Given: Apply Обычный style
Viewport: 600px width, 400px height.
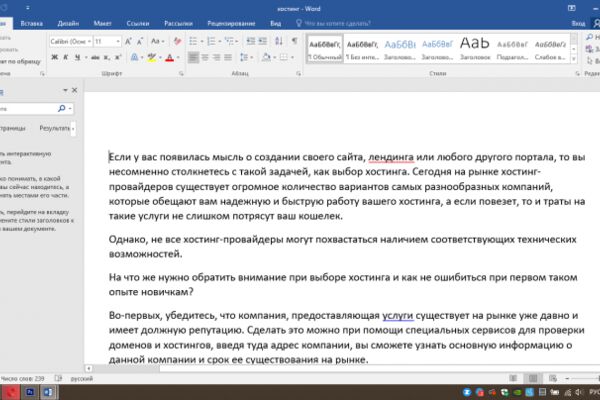Looking at the screenshot, I should [x=325, y=49].
